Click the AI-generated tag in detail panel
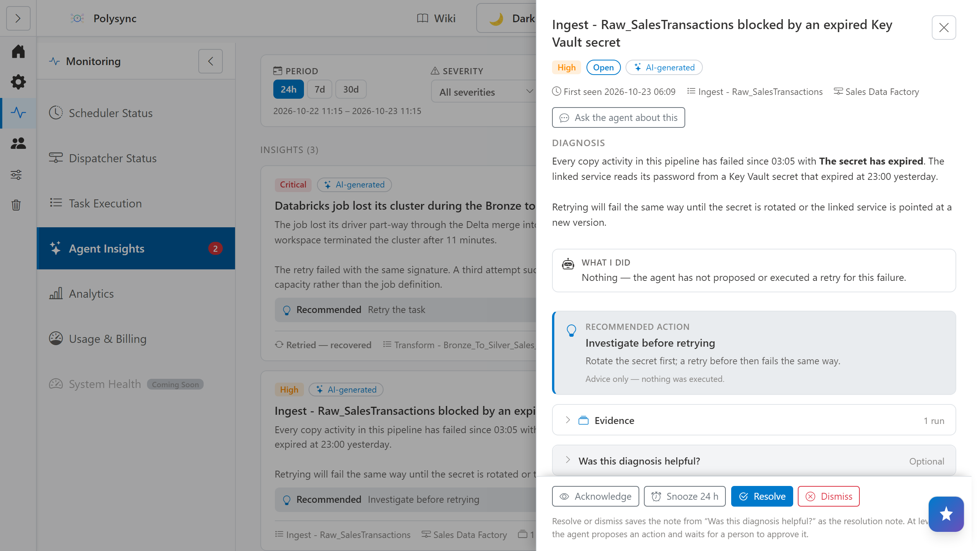The image size is (980, 551). [664, 67]
